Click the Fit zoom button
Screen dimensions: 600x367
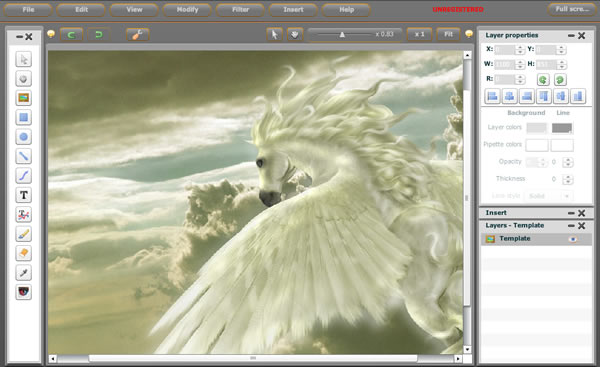coord(448,34)
